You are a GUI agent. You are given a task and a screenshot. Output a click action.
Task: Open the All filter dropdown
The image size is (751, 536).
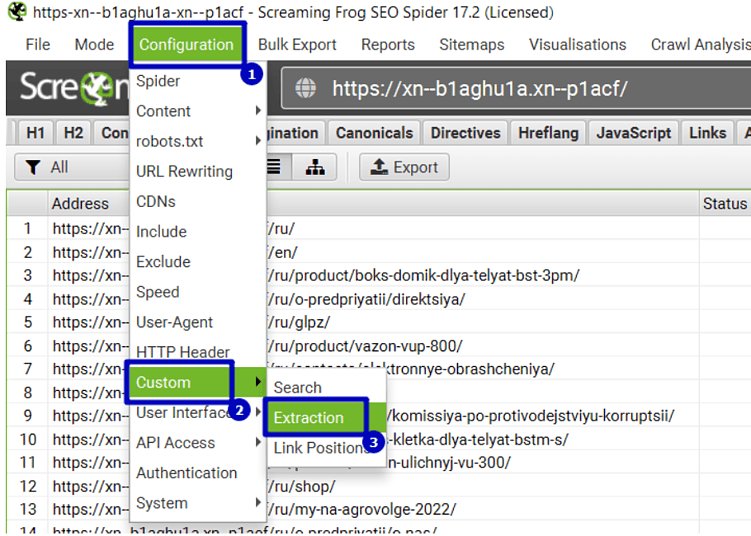72,167
